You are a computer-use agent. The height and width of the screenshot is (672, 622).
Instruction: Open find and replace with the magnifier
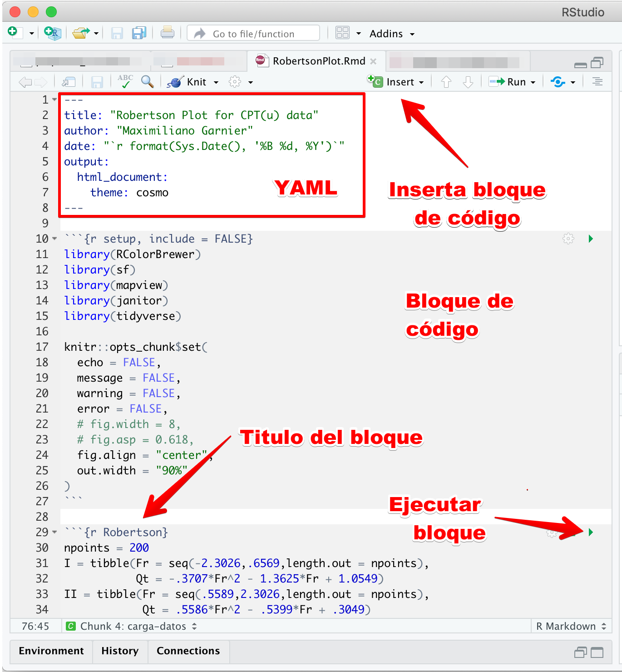coord(147,81)
